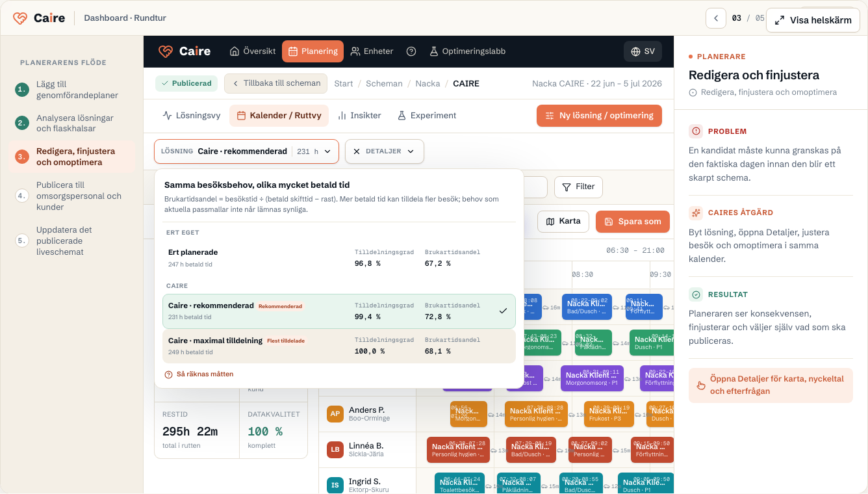Click the Restid value 295h 22m
The width and height of the screenshot is (868, 494).
click(190, 432)
